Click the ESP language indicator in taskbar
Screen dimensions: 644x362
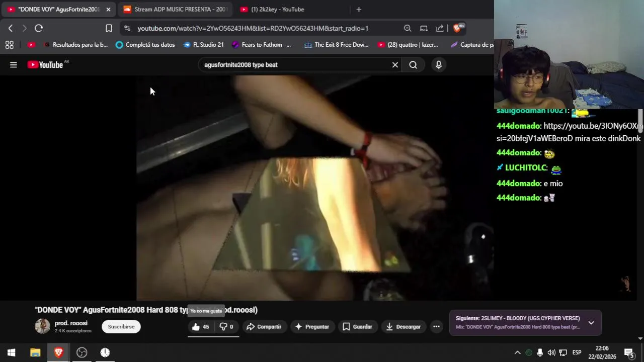coord(577,352)
